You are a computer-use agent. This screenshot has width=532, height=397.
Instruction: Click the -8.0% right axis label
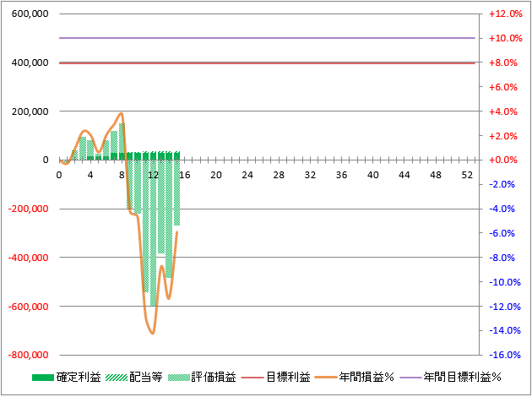tap(502, 258)
